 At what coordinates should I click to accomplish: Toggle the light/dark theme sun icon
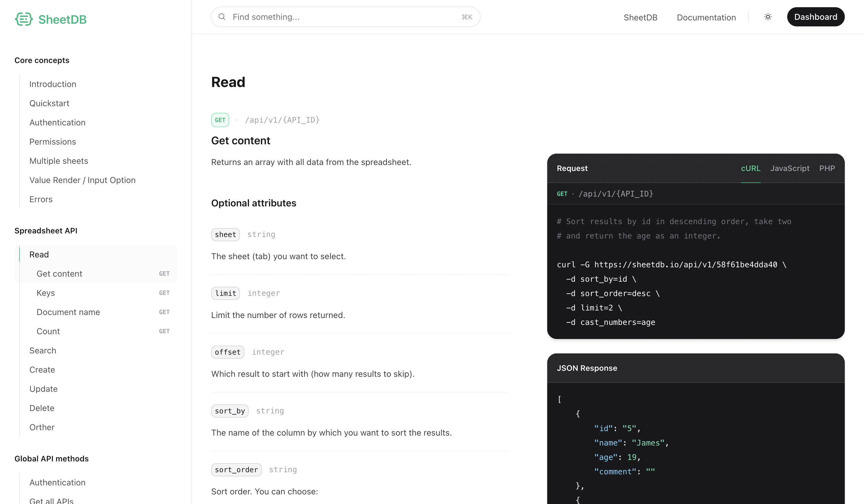pyautogui.click(x=768, y=17)
